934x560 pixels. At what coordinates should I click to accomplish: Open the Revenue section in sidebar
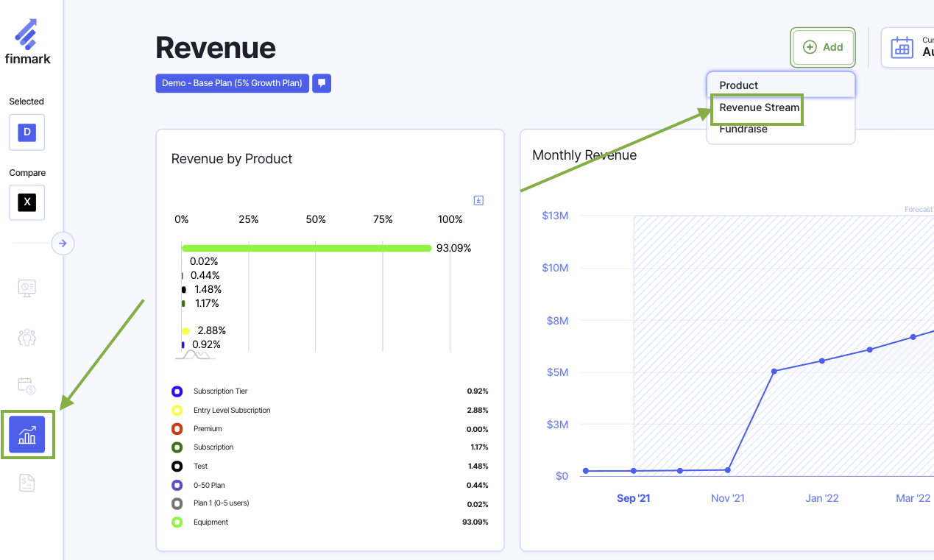coord(27,434)
